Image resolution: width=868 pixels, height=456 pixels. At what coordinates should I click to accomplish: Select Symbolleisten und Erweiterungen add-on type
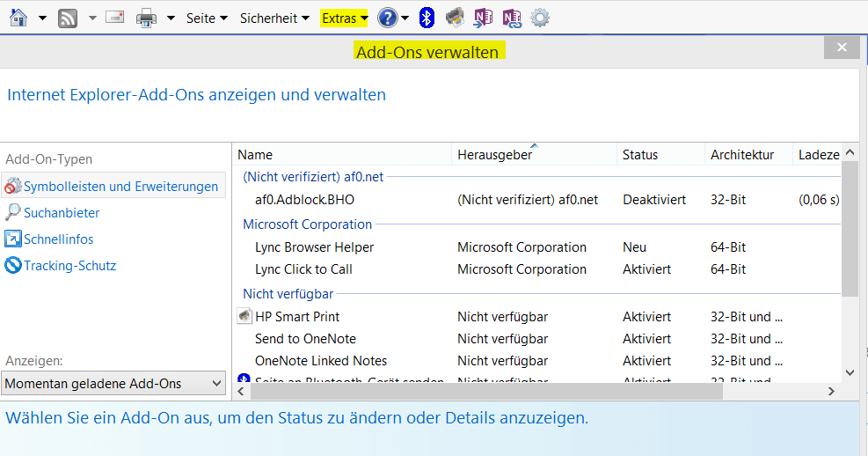[114, 186]
